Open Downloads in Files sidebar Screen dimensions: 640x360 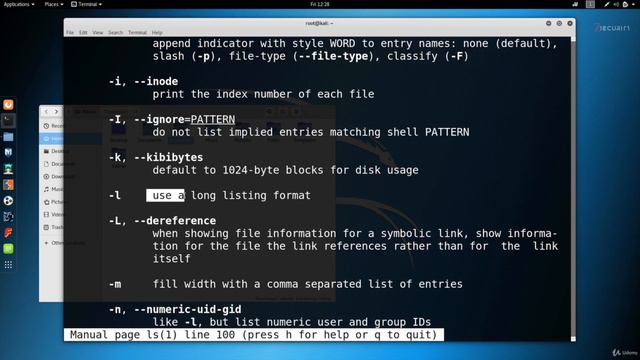coord(53,176)
